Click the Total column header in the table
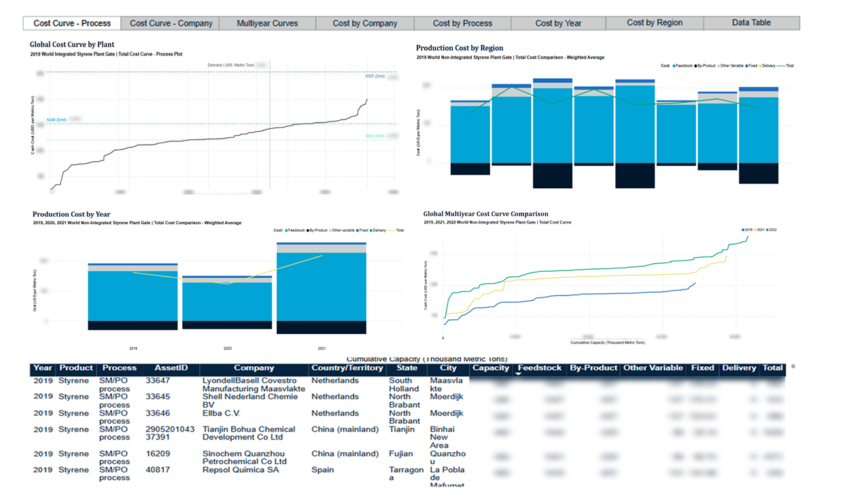 [772, 368]
